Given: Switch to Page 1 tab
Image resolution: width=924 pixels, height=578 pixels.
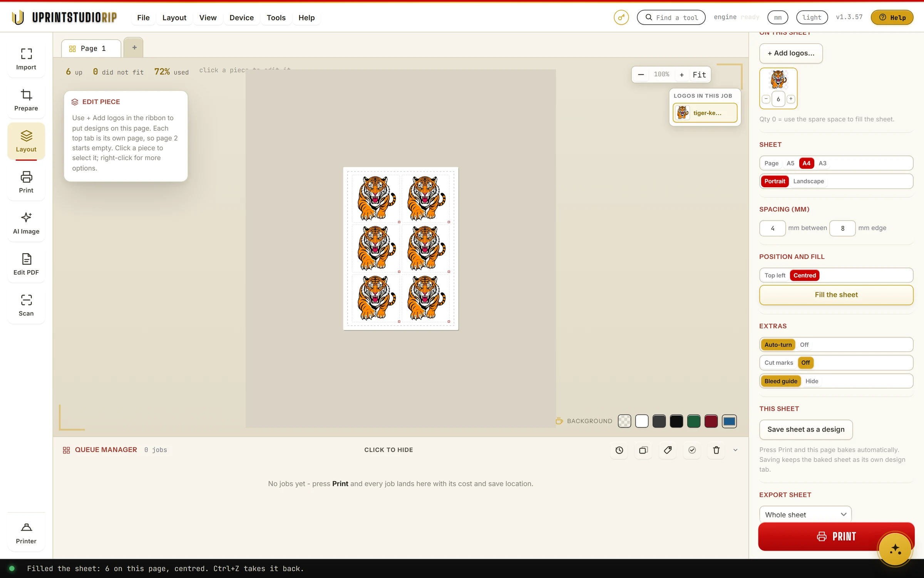Looking at the screenshot, I should click(x=91, y=49).
